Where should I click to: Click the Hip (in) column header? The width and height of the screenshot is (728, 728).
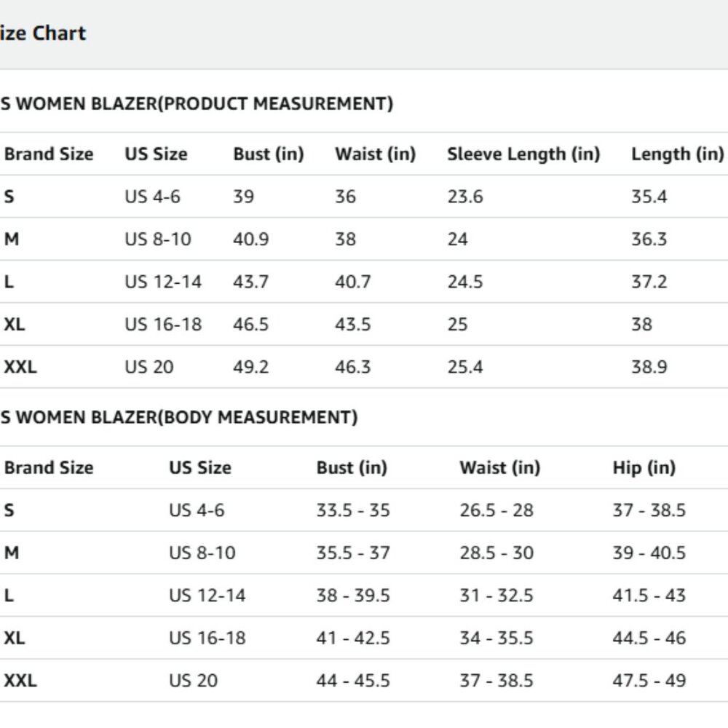click(644, 467)
